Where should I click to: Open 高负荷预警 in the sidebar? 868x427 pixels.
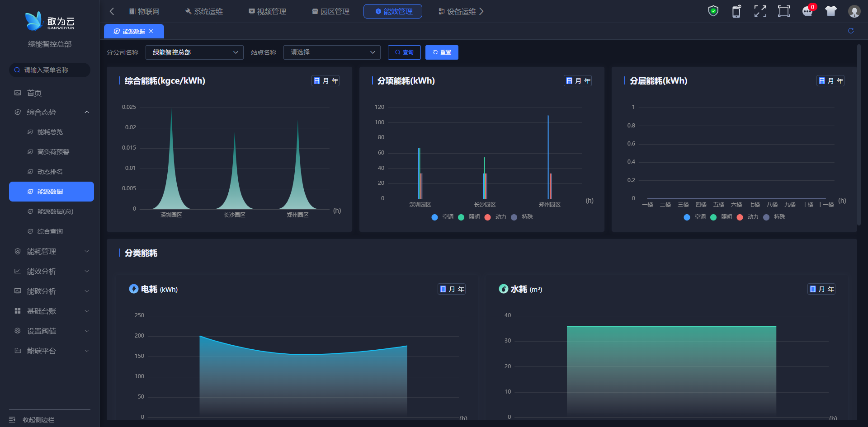[x=53, y=152]
